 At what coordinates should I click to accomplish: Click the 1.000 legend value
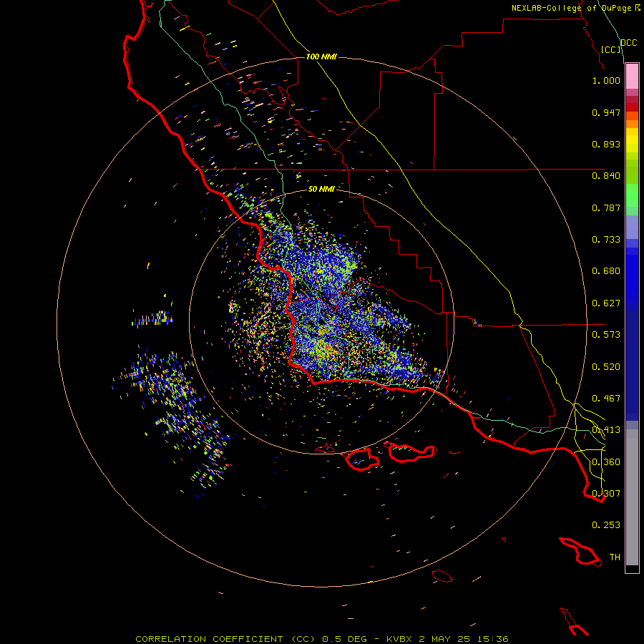[x=606, y=80]
